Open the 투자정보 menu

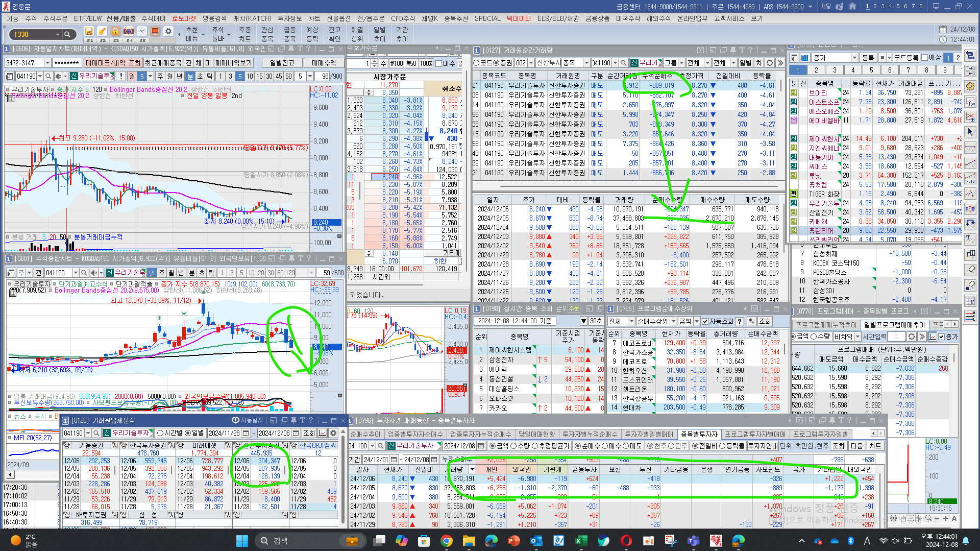coord(289,18)
